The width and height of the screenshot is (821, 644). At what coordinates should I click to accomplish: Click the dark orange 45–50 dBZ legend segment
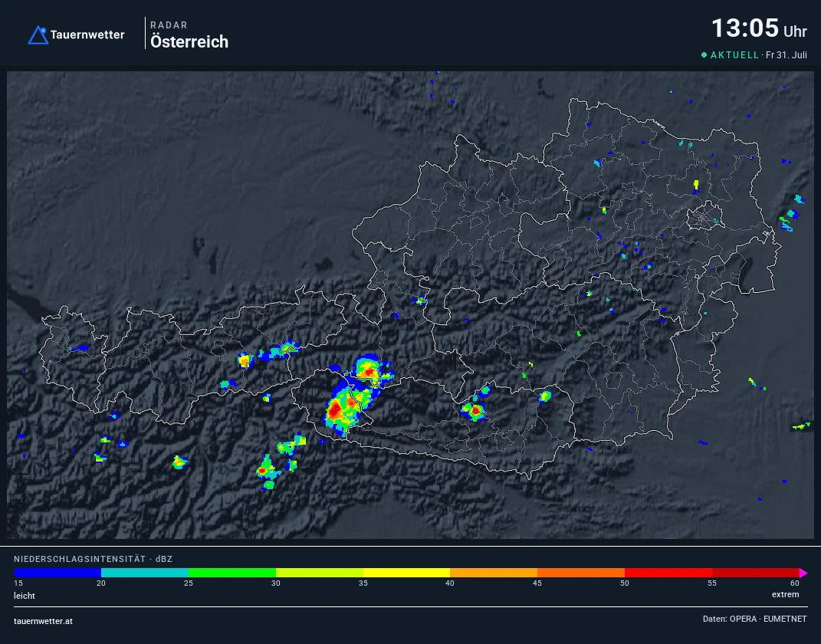581,573
